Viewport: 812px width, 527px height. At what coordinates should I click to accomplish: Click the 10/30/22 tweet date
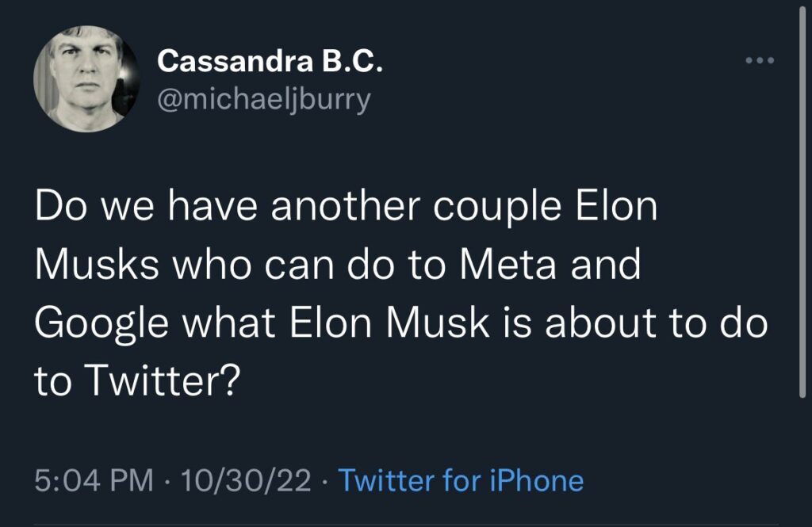[246, 480]
